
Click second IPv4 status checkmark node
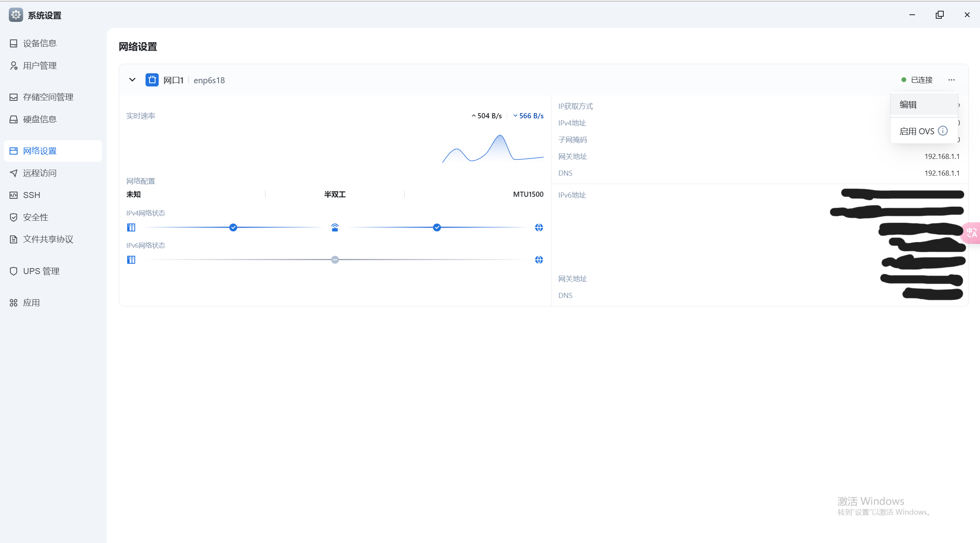pyautogui.click(x=437, y=227)
